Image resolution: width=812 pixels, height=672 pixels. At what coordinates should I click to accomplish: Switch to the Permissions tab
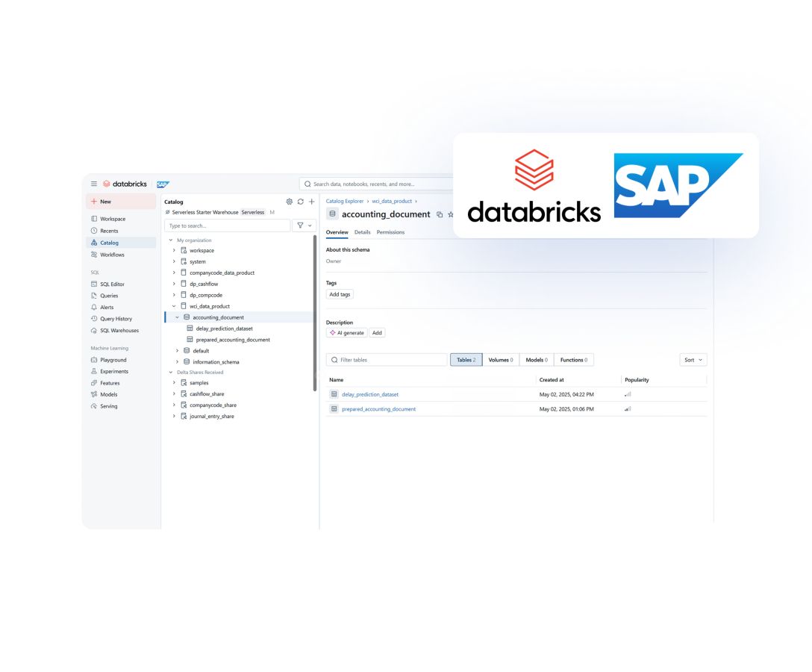pos(390,232)
